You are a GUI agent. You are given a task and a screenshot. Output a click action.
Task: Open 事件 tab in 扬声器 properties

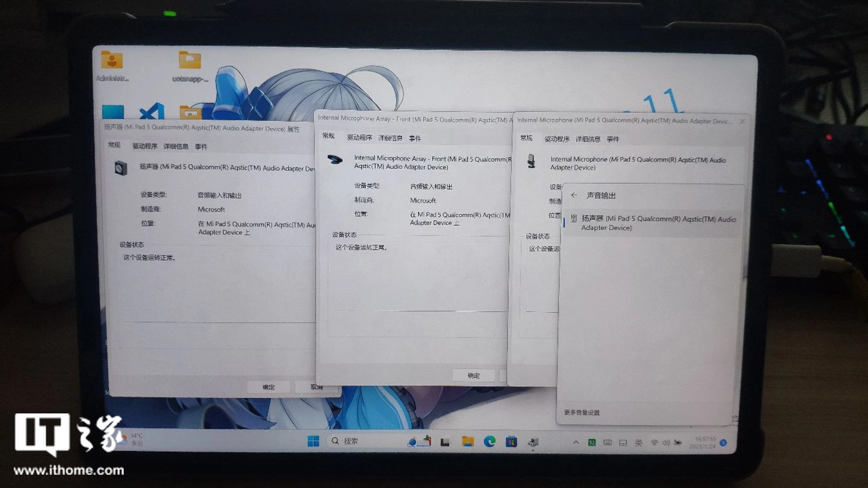tap(201, 146)
